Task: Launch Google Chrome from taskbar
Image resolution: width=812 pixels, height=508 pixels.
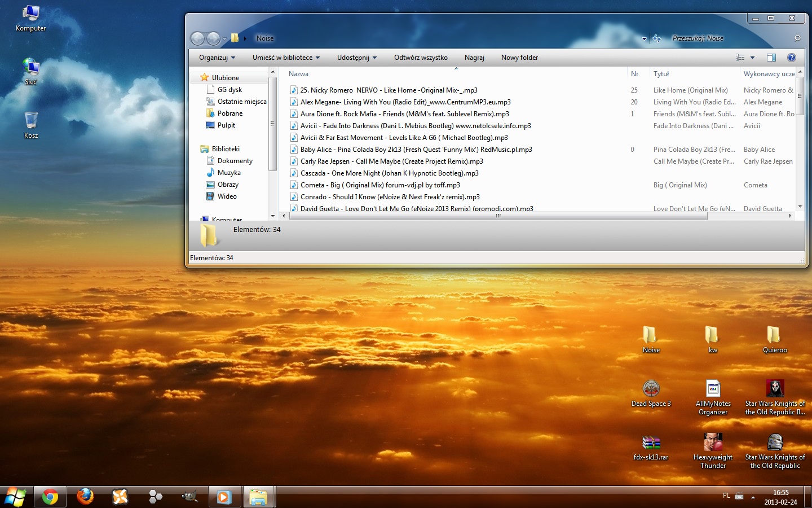Action: pyautogui.click(x=50, y=497)
